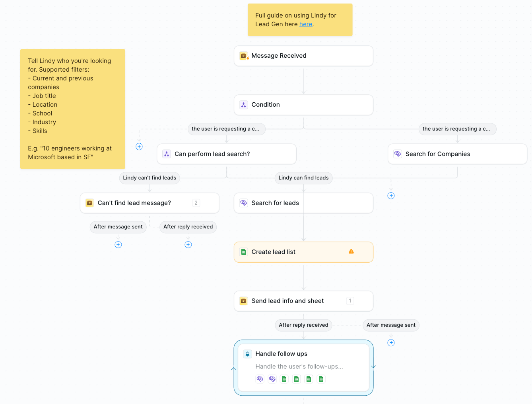Select the yellow supported filters sticky note
This screenshot has width=532, height=404.
tap(73, 109)
